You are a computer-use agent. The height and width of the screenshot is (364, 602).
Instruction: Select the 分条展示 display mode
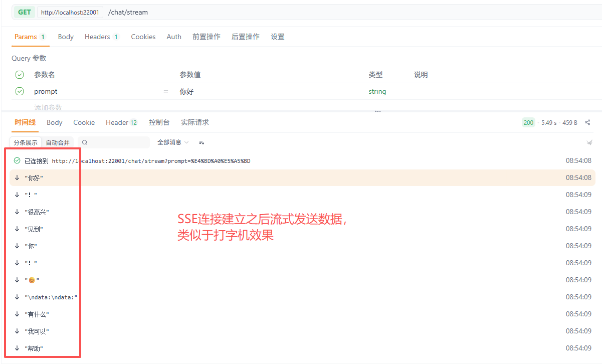pyautogui.click(x=25, y=142)
